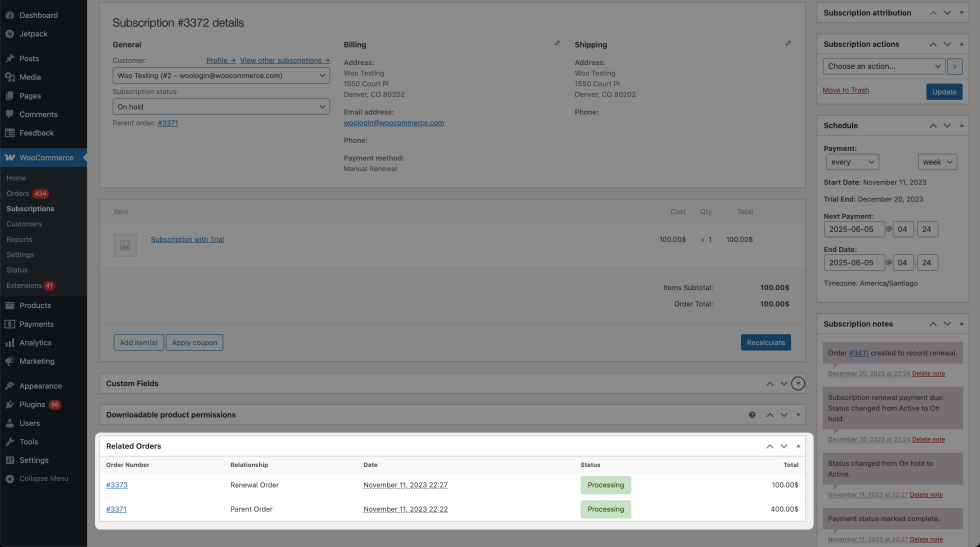Toggle the Custom Fields panel open
Screen dimensions: 980x547
pos(798,383)
